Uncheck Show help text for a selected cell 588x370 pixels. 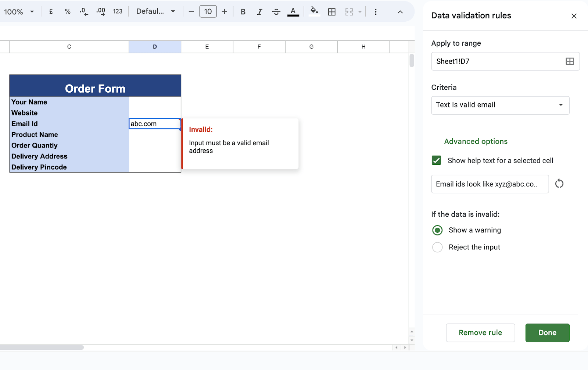tap(437, 160)
